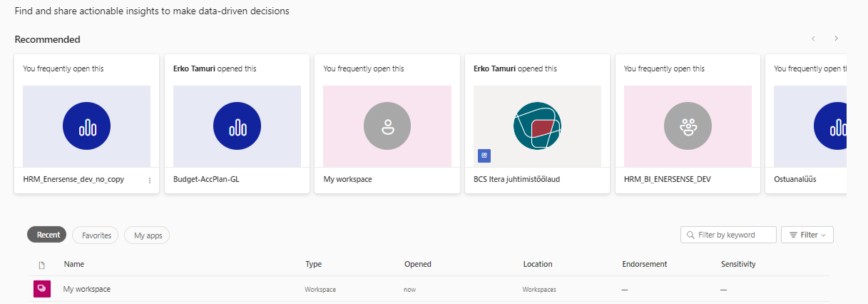Open BCS Itera juhtimistöölaud title link
The image size is (868, 304).
click(x=516, y=179)
